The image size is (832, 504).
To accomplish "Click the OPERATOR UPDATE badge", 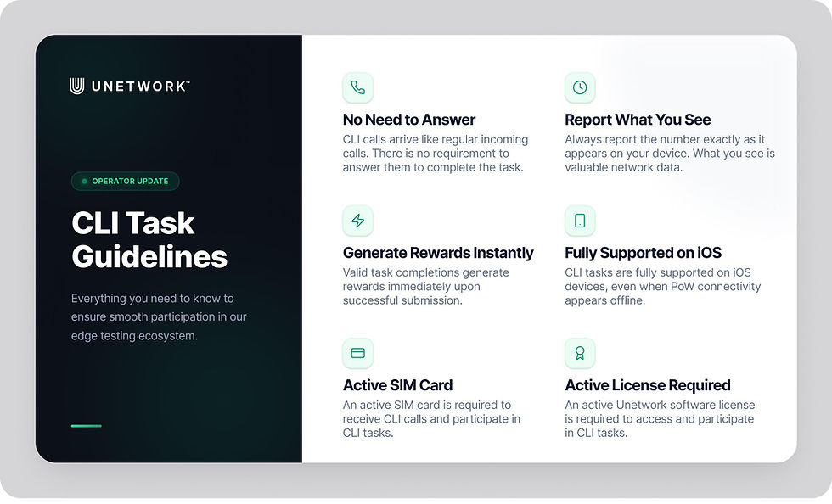I will point(126,181).
